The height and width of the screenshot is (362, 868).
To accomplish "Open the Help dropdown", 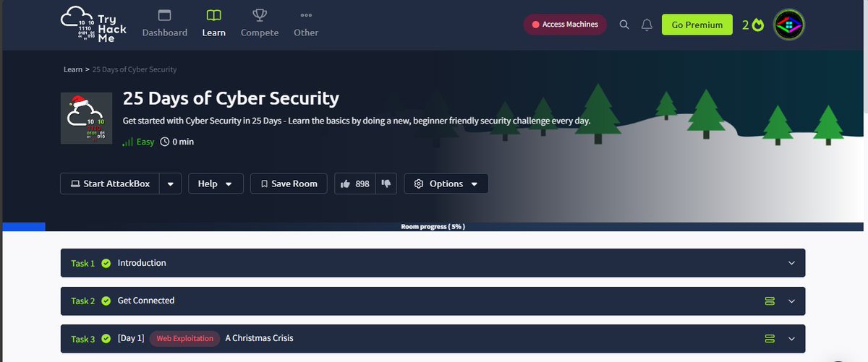I will 216,184.
